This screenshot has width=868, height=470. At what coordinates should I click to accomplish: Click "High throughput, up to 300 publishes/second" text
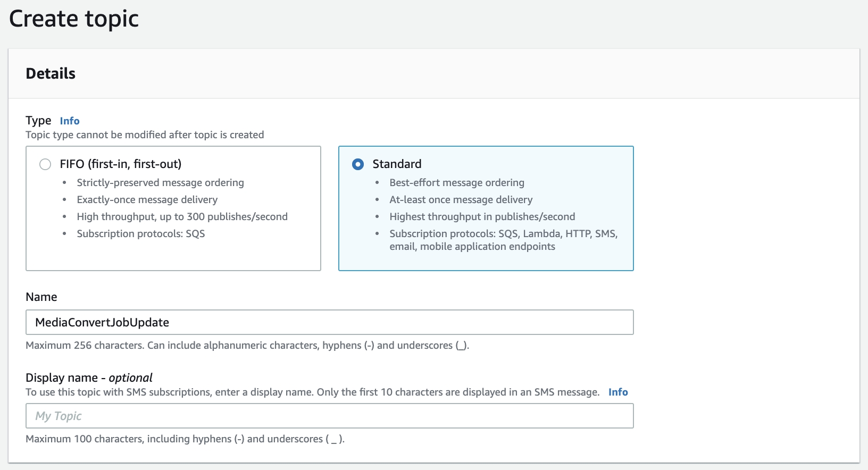182,217
